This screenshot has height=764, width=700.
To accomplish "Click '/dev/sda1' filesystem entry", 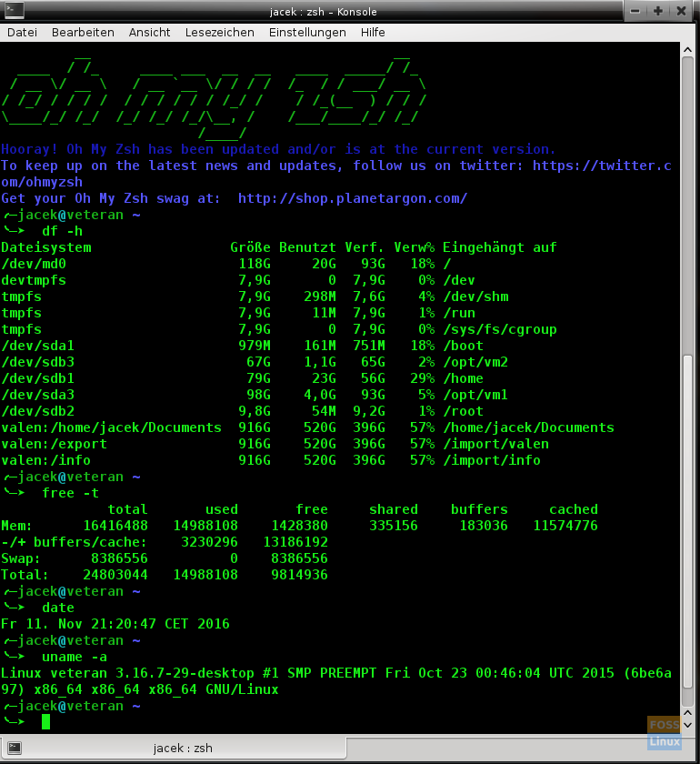I will (37, 346).
